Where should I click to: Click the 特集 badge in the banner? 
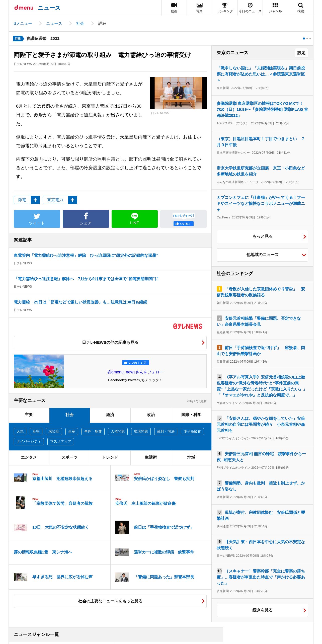18,38
